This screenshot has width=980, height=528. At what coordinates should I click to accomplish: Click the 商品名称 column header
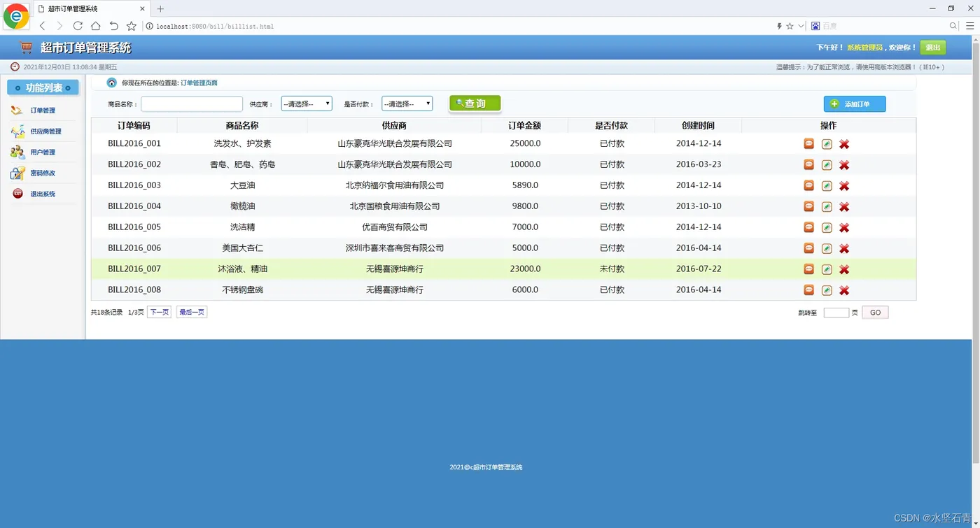pos(242,126)
